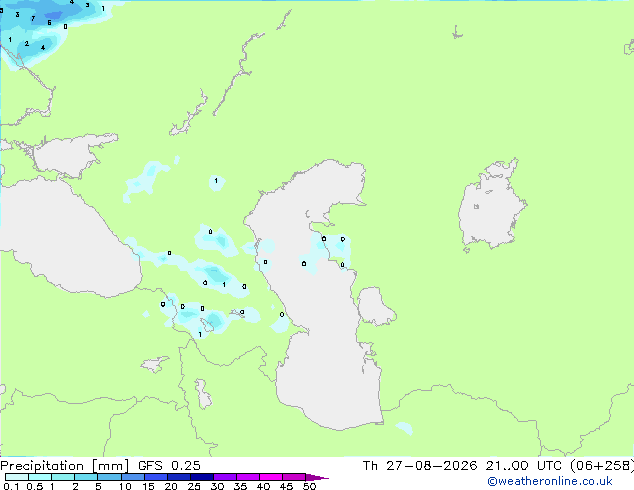The height and width of the screenshot is (490, 634).
Task: Pick the legend swatch between 0.5 and 1
Action: click(40, 477)
